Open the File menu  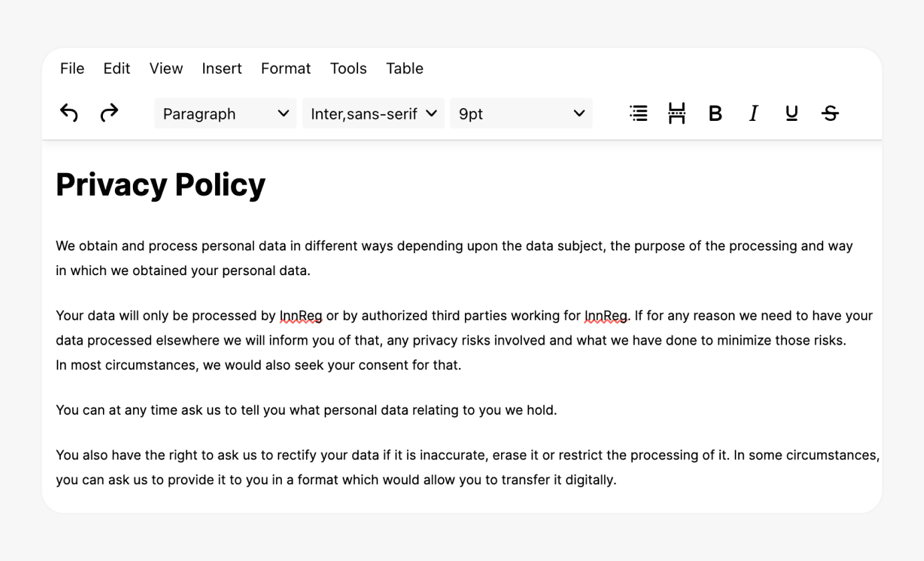click(x=71, y=68)
